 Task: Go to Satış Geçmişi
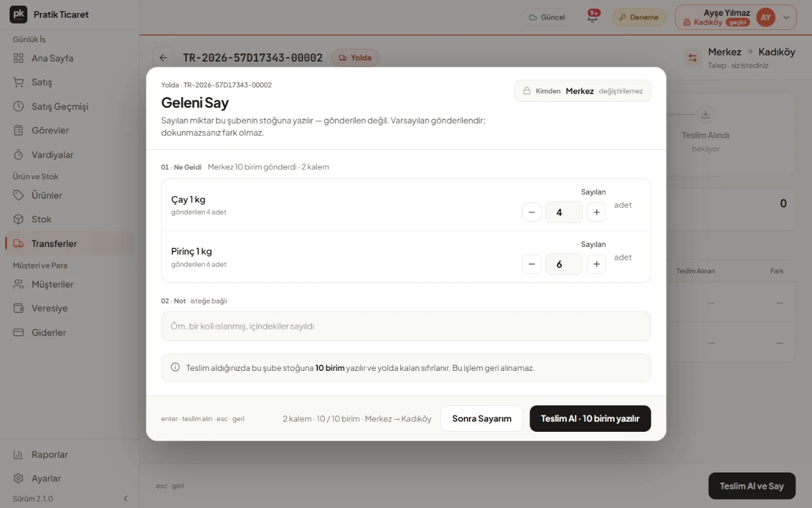click(69, 106)
